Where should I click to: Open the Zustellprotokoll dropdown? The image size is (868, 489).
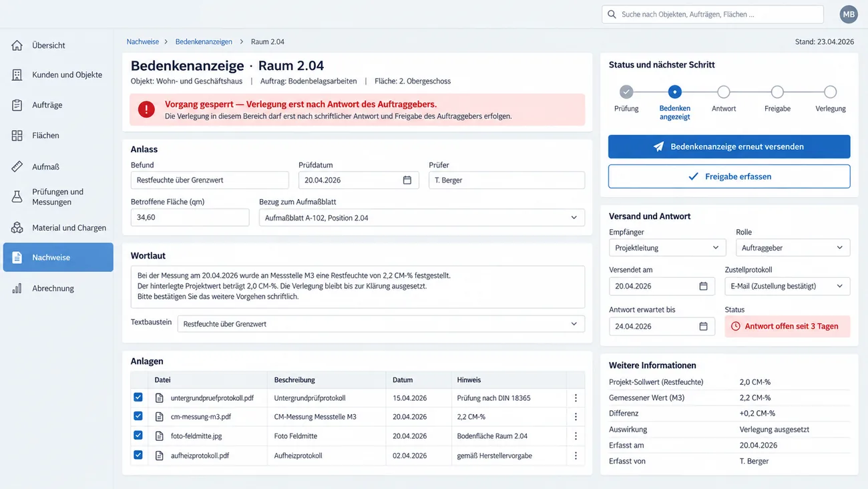(787, 286)
